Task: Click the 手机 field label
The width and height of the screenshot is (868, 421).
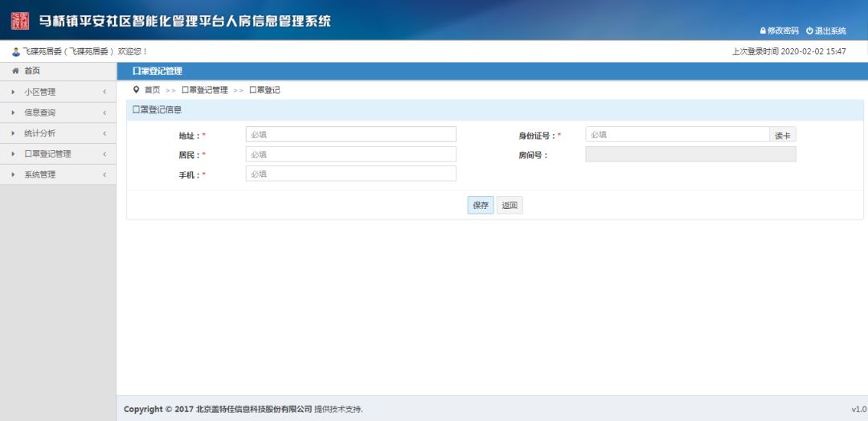Action: click(191, 175)
